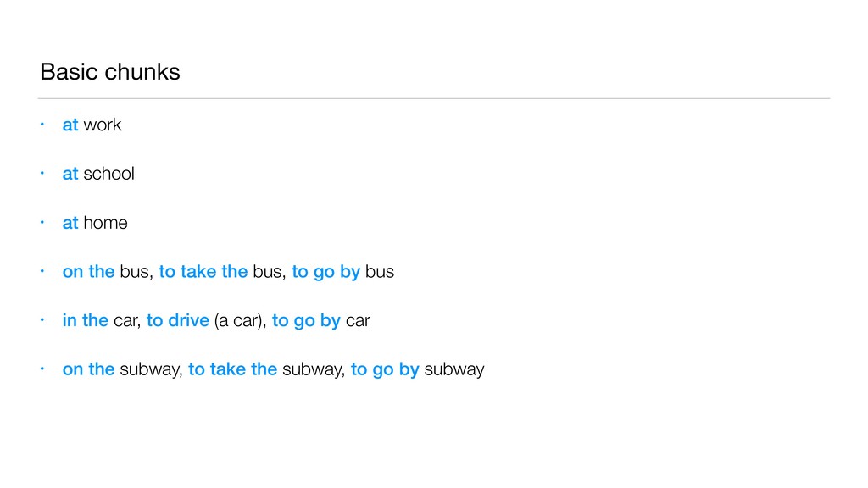Select "to take the" in the subway line
This screenshot has width=868, height=488.
[232, 370]
